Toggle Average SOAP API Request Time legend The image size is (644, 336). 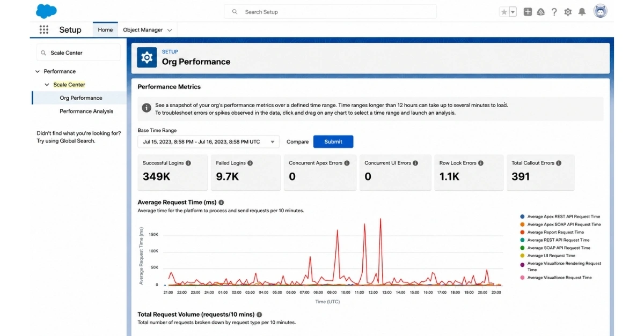tap(555, 248)
